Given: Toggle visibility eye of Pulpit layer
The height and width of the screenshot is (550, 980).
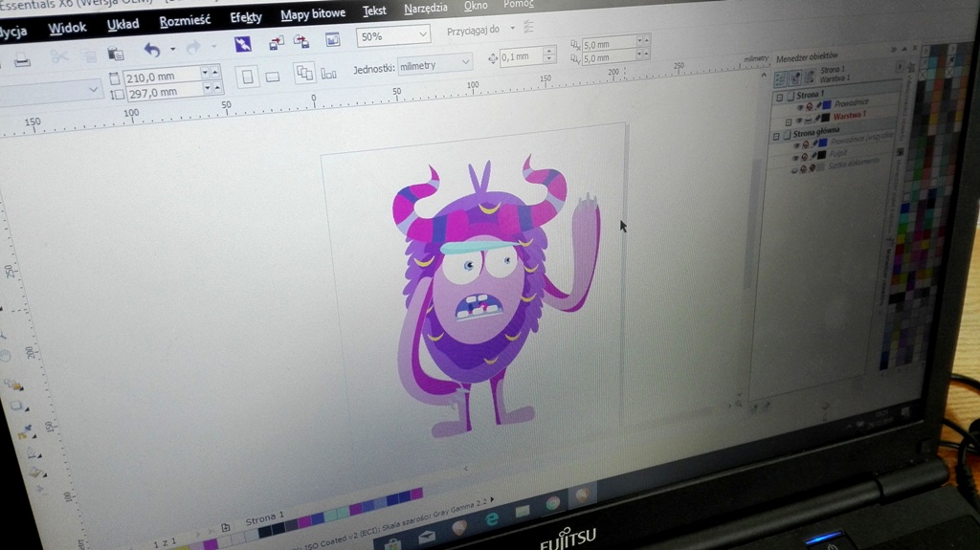Looking at the screenshot, I should [795, 158].
